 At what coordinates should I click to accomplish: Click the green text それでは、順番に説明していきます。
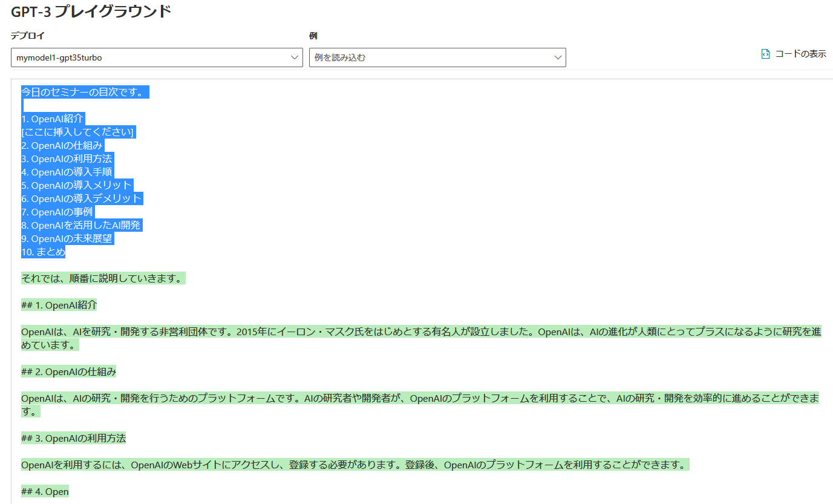[x=103, y=278]
